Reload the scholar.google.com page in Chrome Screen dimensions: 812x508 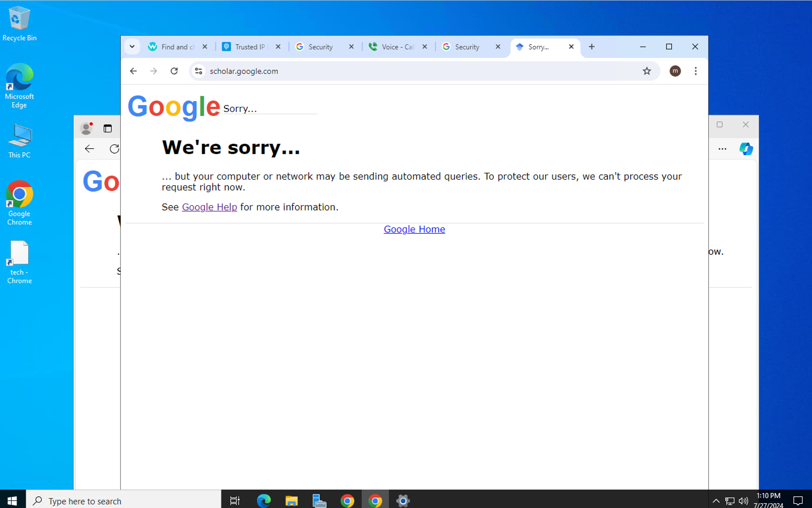pyautogui.click(x=174, y=71)
